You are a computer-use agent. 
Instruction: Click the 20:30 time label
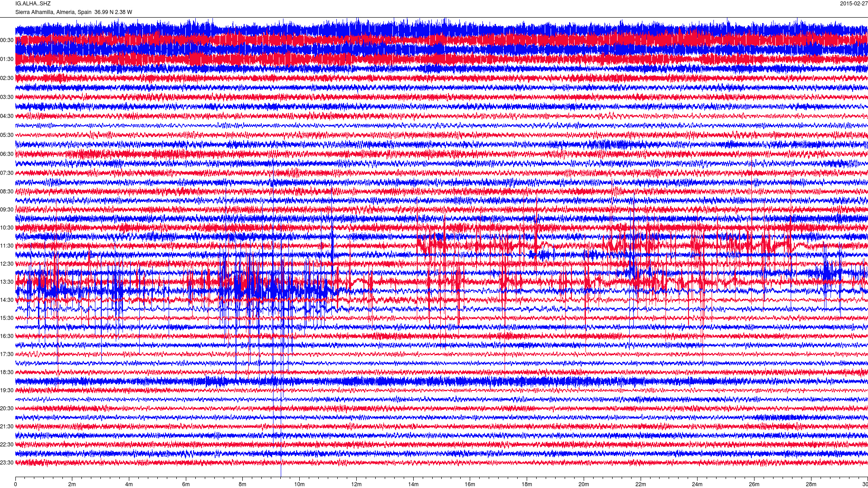(7, 408)
